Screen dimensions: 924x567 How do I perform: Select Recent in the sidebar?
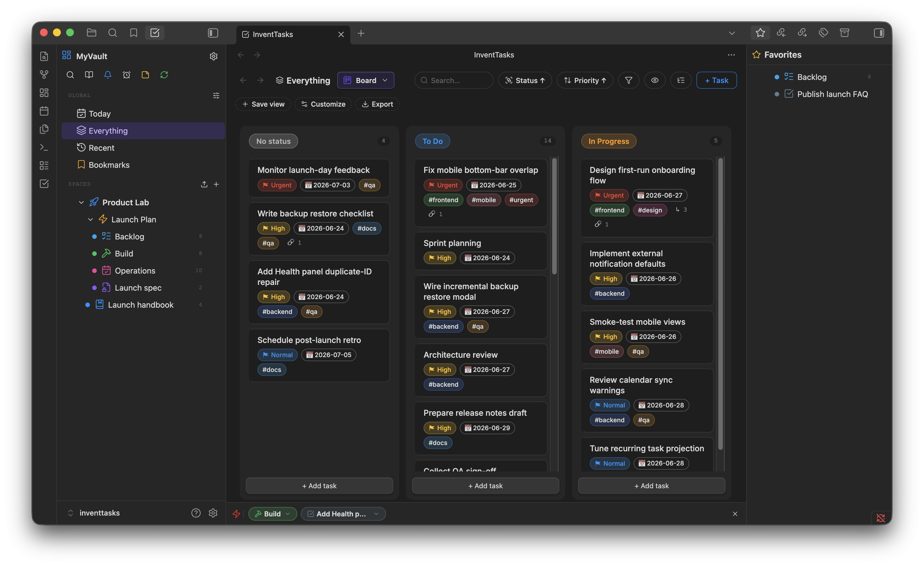pyautogui.click(x=143, y=148)
